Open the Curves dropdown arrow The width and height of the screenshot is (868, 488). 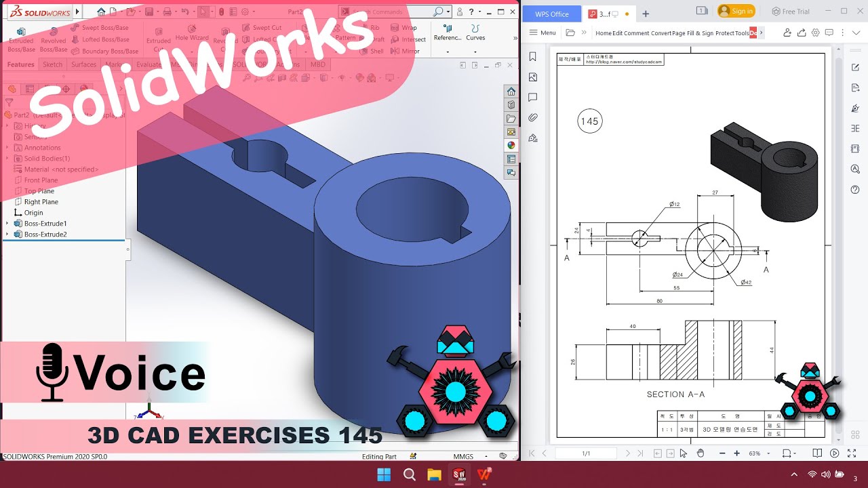pyautogui.click(x=475, y=52)
